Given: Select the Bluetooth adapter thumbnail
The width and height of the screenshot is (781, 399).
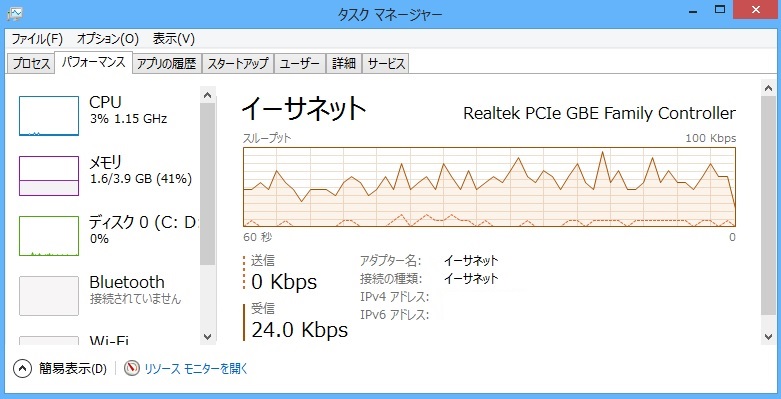Looking at the screenshot, I should [49, 296].
